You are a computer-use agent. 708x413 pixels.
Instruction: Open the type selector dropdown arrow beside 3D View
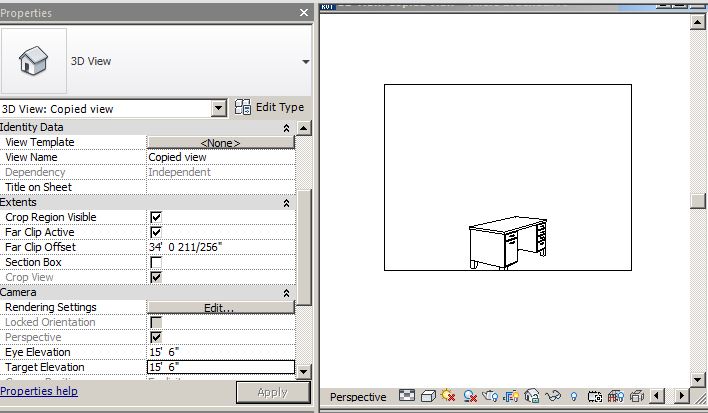tap(306, 61)
